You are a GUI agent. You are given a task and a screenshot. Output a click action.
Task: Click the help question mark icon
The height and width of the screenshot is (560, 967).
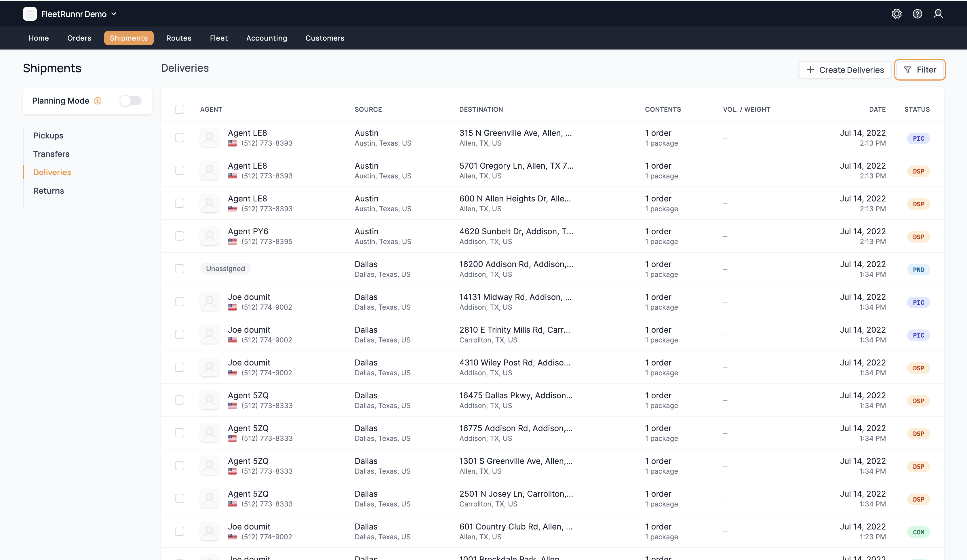[917, 14]
